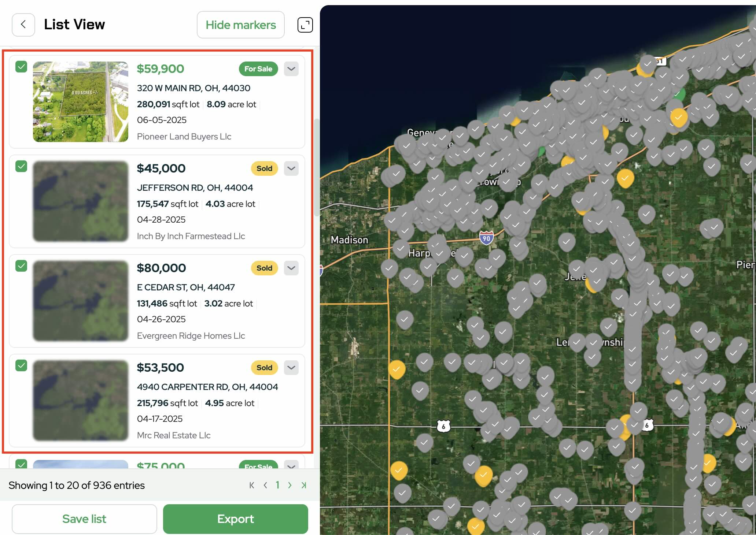Click the Hide markers button

[x=240, y=25]
